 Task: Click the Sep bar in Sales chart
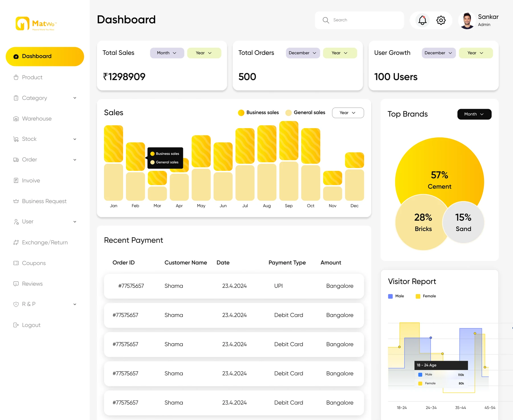pyautogui.click(x=289, y=161)
